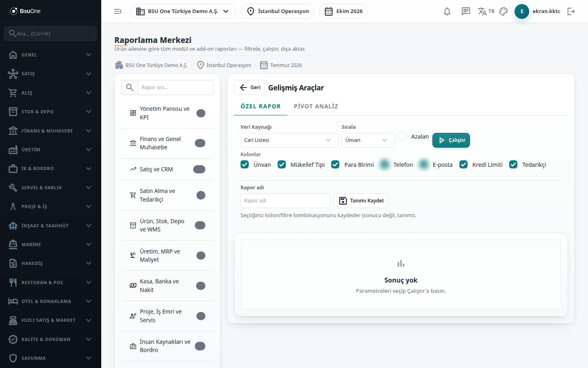Open the messages chat icon
The height and width of the screenshot is (368, 588).
pos(466,11)
